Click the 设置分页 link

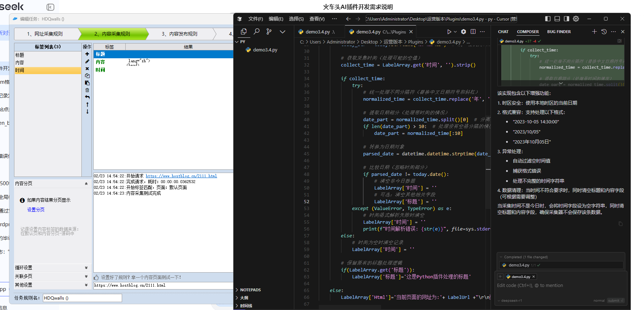click(x=36, y=210)
